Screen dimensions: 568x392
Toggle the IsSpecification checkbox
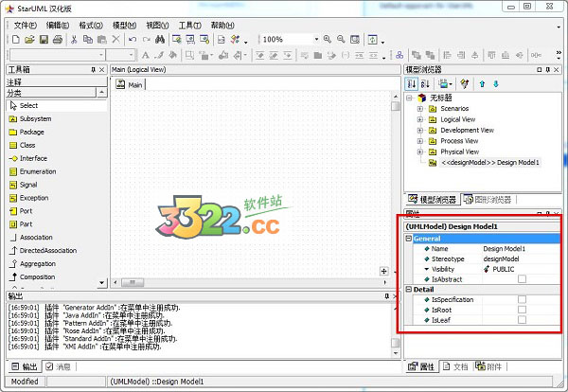coord(522,299)
